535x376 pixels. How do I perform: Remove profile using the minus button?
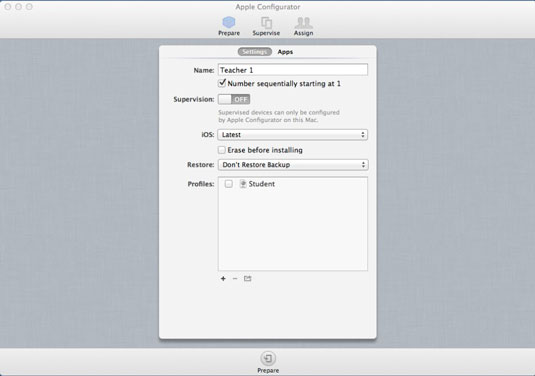coord(235,279)
